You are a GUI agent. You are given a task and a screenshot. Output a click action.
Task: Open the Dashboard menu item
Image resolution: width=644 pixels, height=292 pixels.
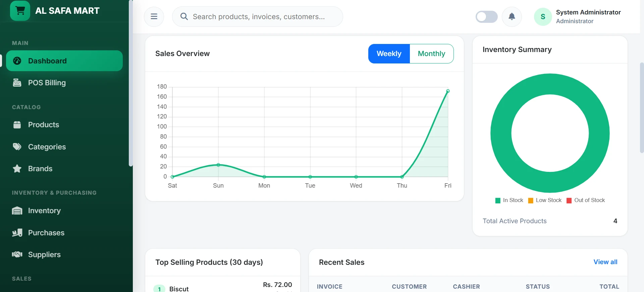click(x=64, y=61)
